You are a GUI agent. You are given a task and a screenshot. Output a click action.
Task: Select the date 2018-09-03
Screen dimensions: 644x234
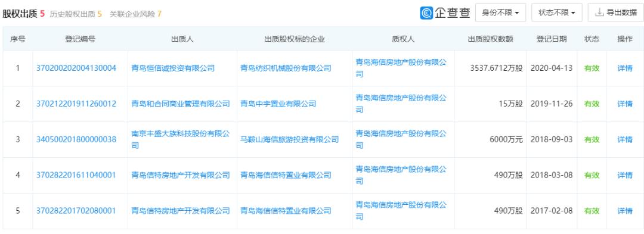(x=551, y=140)
